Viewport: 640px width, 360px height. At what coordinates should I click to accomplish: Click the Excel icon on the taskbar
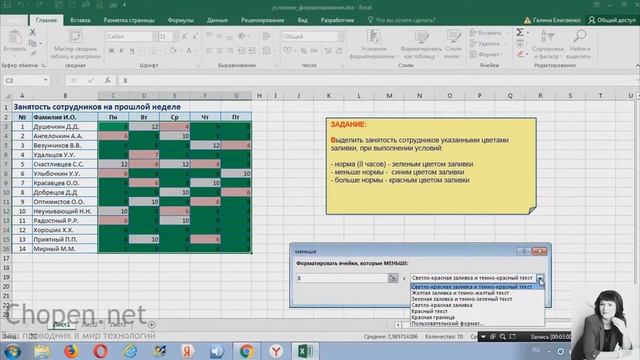coord(305,351)
